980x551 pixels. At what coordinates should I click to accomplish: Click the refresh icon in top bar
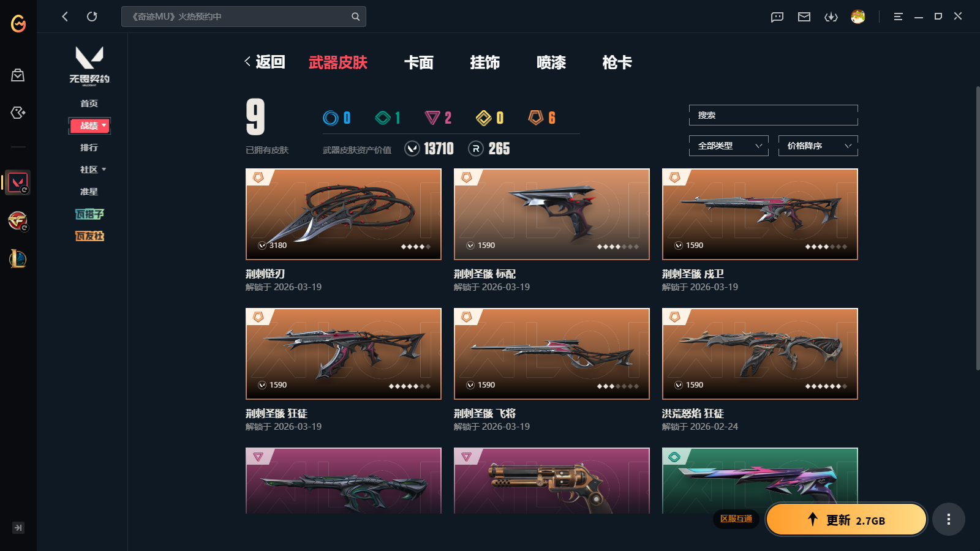[92, 17]
